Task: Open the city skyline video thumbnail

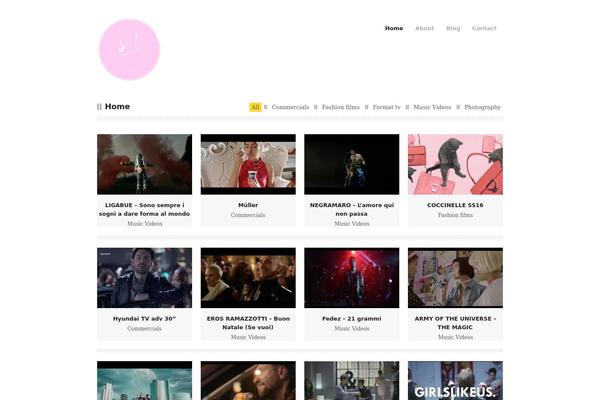Action: coord(145,380)
